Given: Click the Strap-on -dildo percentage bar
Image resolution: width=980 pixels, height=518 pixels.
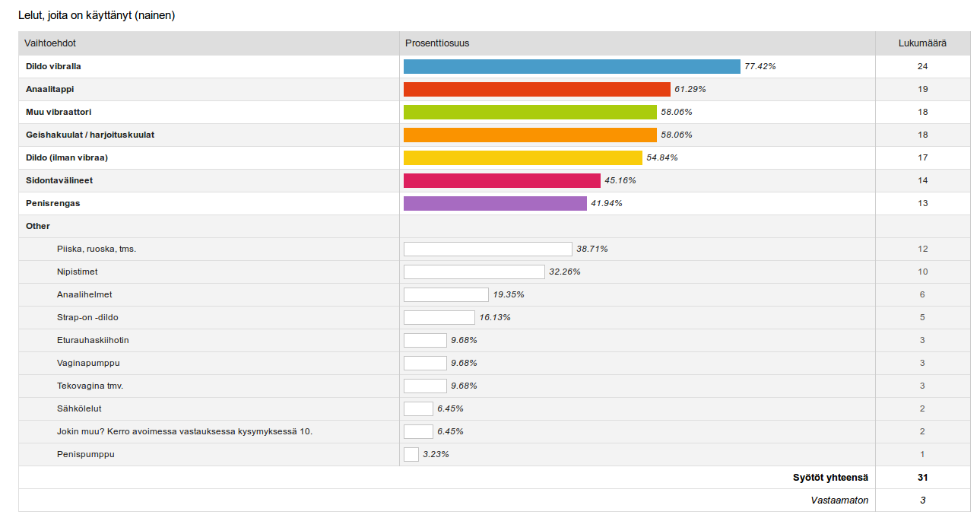Looking at the screenshot, I should click(439, 317).
